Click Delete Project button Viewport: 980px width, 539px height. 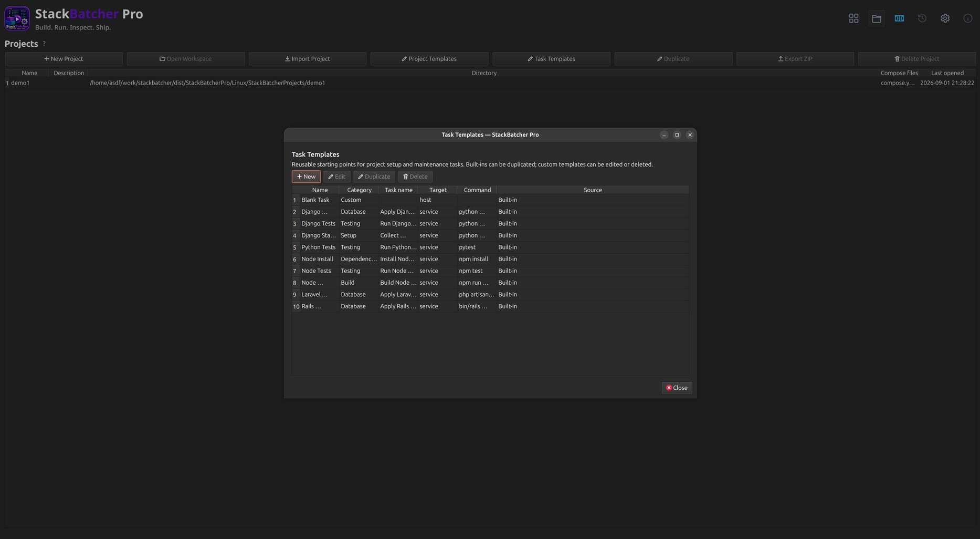[916, 59]
